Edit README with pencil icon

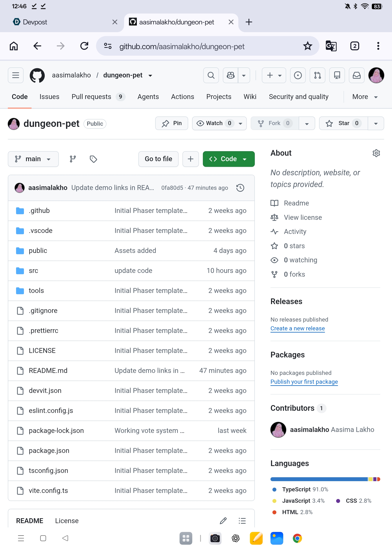tap(223, 521)
